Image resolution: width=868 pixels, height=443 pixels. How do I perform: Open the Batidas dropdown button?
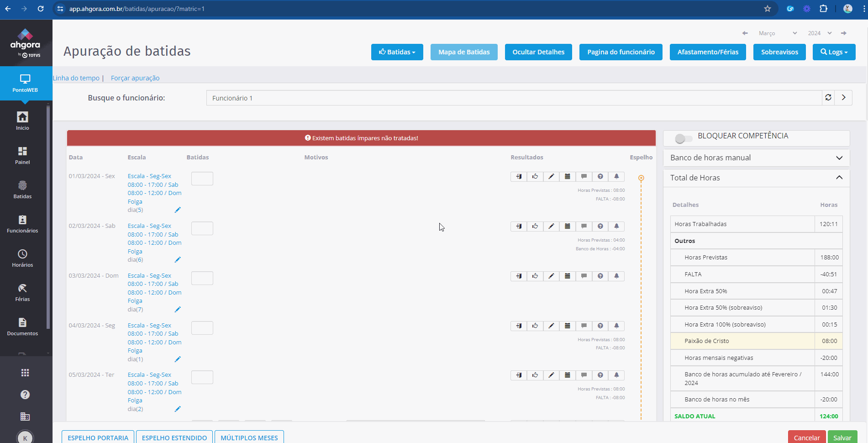tap(397, 52)
